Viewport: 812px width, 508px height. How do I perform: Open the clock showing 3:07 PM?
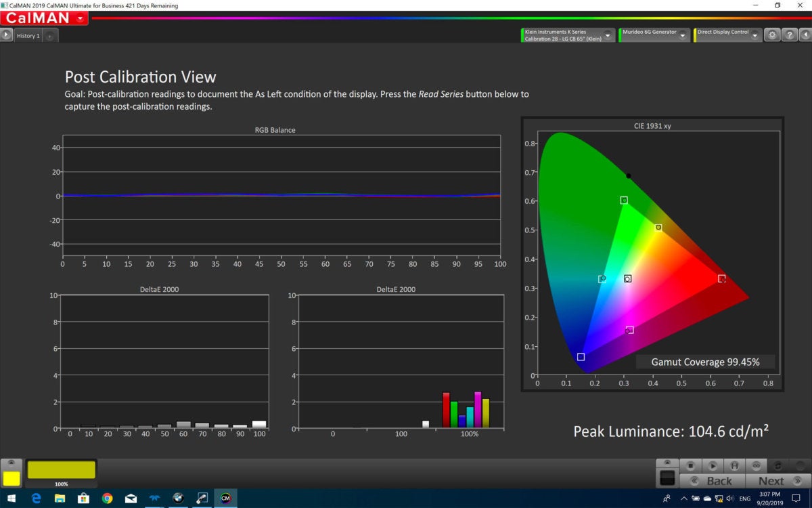(771, 498)
